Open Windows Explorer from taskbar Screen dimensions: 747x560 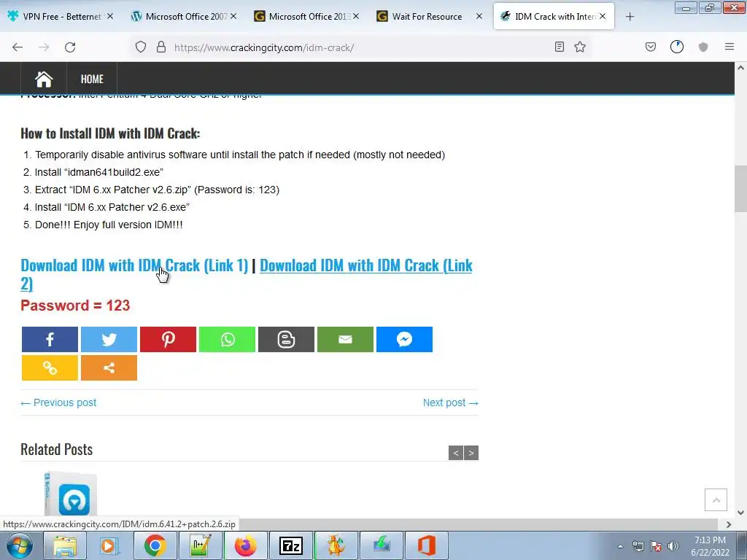click(65, 545)
